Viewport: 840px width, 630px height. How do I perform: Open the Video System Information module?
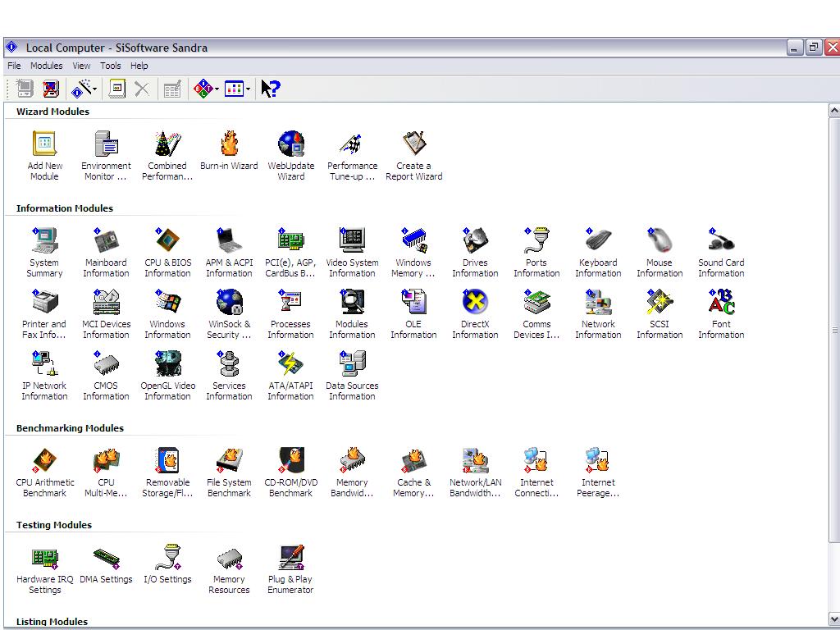pos(352,253)
